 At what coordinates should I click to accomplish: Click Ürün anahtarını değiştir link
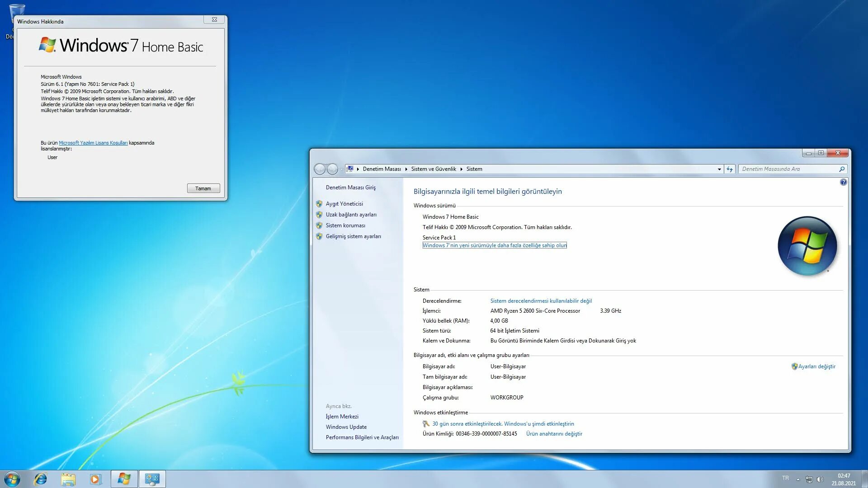tap(554, 434)
